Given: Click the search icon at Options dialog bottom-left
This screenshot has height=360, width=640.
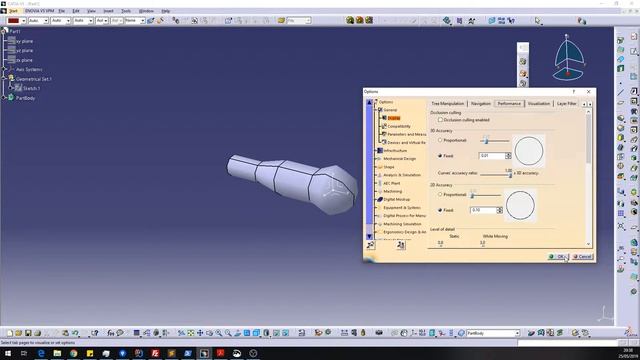Looking at the screenshot, I should pyautogui.click(x=370, y=244).
